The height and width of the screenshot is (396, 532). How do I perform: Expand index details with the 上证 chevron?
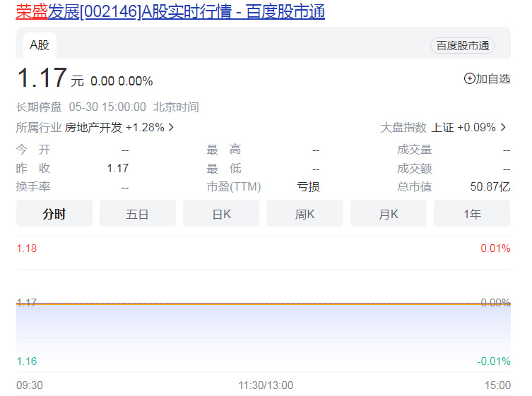pyautogui.click(x=503, y=128)
